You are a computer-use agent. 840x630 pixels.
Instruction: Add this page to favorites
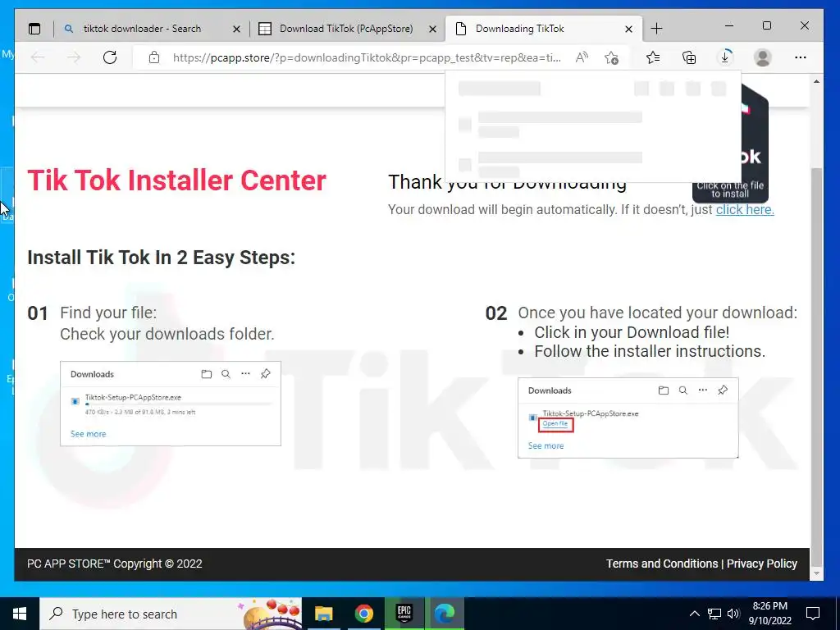click(x=611, y=57)
